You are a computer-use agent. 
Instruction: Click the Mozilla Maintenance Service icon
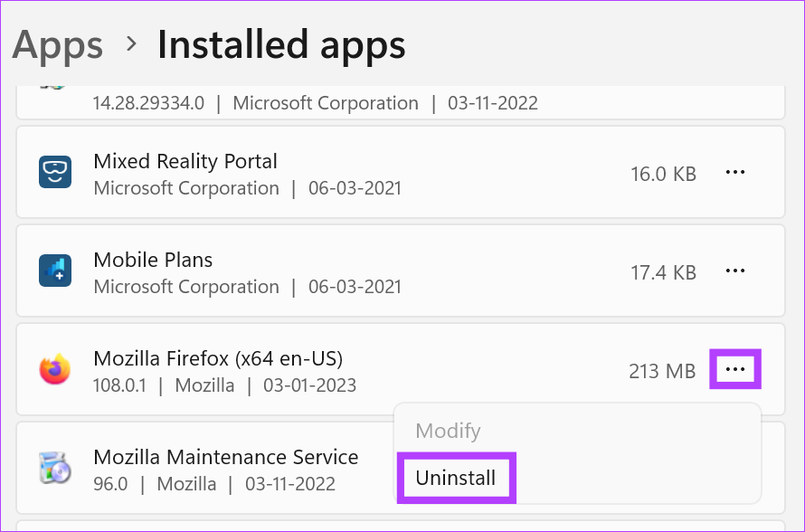click(55, 469)
